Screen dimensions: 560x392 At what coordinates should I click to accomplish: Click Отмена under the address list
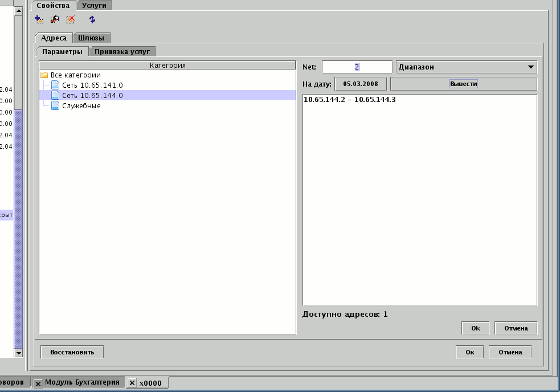point(516,328)
